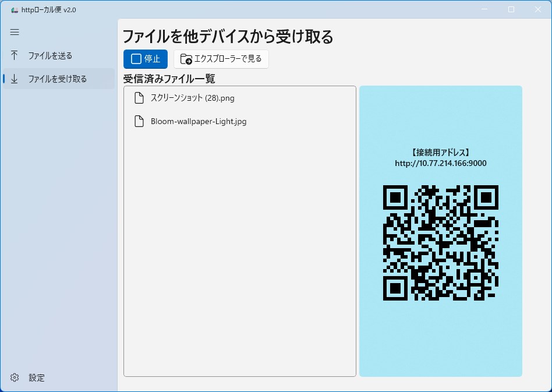The width and height of the screenshot is (552, 392).
Task: Switch to ファイルを送る page
Action: click(x=58, y=55)
